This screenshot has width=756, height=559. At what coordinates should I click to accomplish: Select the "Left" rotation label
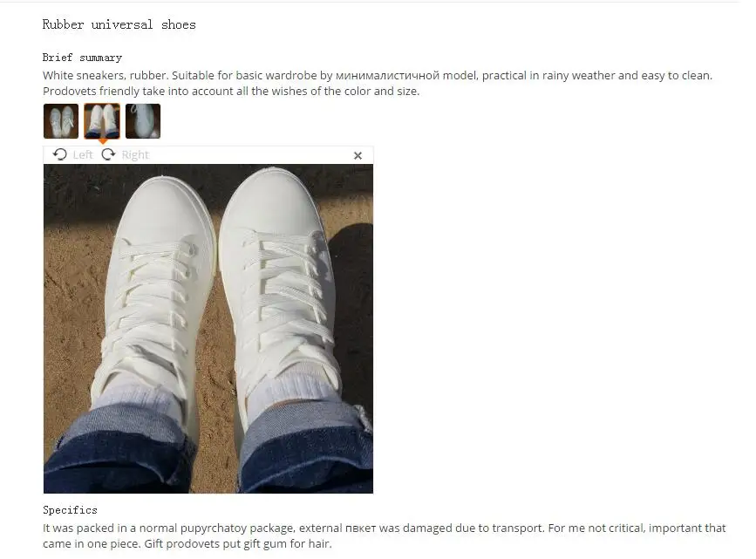(x=83, y=155)
